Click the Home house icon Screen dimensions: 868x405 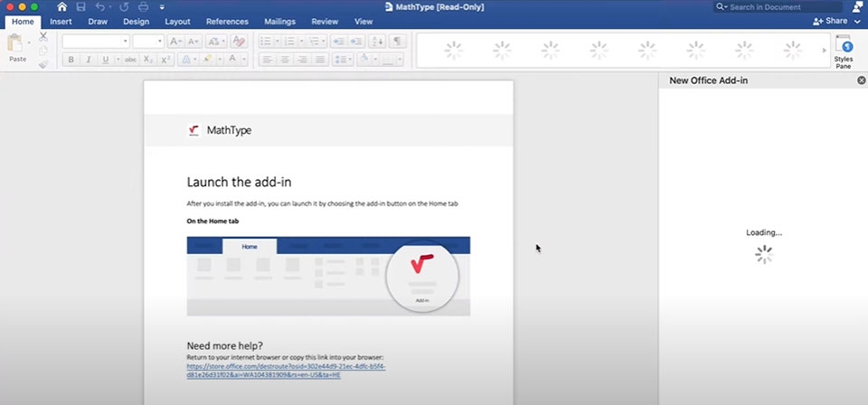61,7
